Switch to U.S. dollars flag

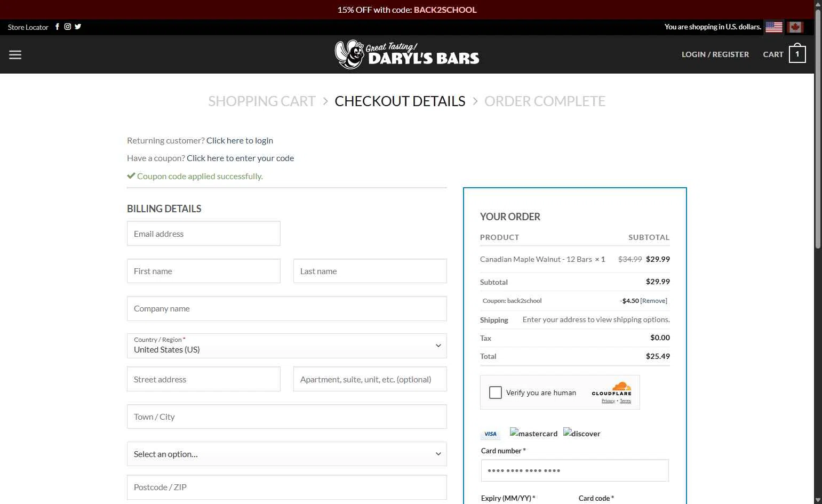point(774,27)
